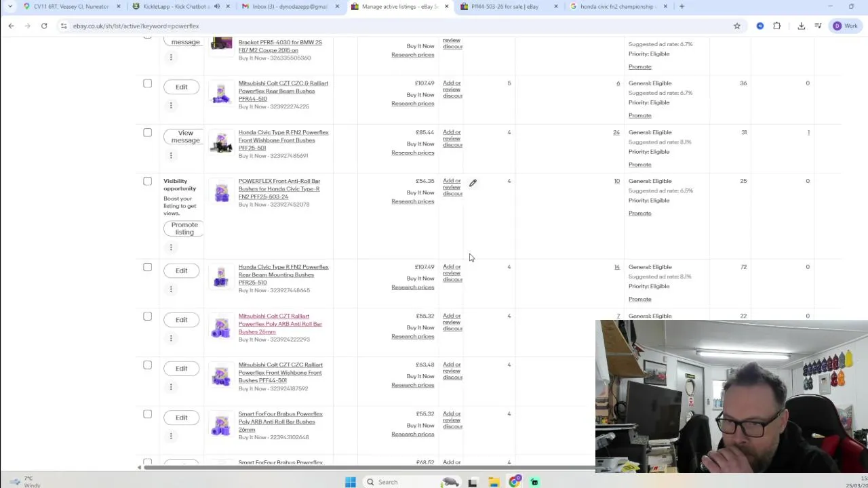Screen dimensions: 868x488
Task: Open POWERFLEX Front Anti-Roll Bar Bushes listing title
Action: (279, 189)
